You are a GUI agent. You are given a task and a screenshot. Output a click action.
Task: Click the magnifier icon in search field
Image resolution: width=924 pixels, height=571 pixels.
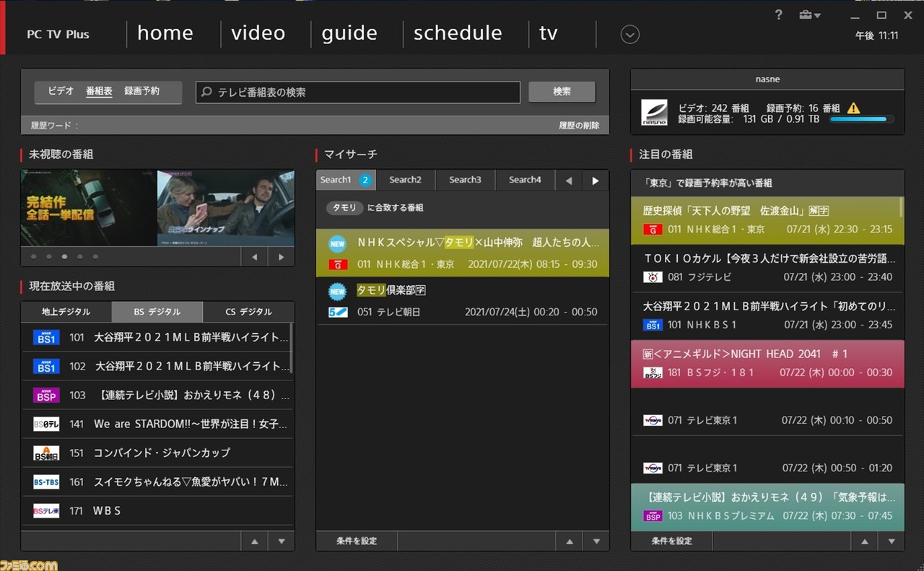206,92
